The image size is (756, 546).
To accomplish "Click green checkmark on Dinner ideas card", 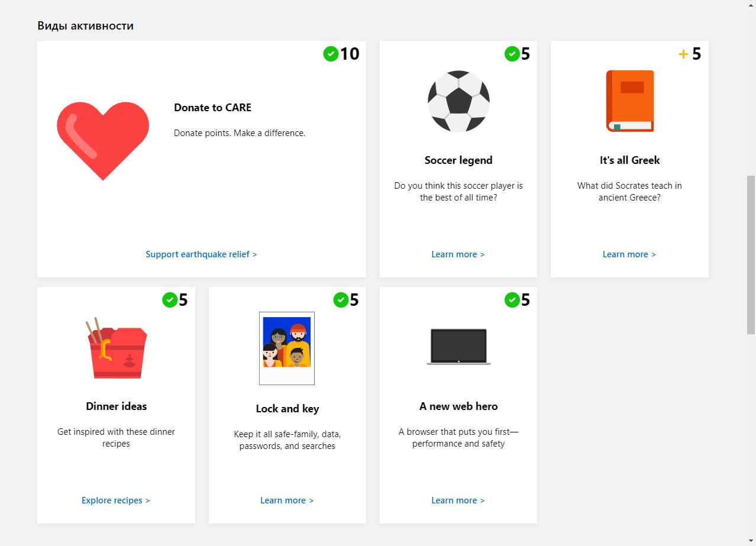I will (170, 300).
